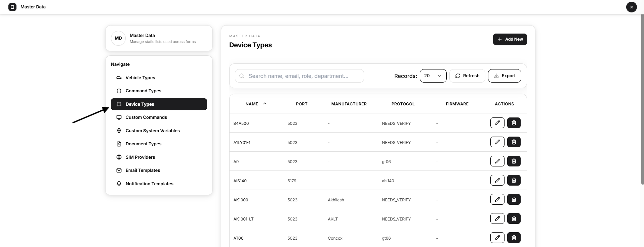Open Email Templates
Screen dimensions: 644x247
(159, 170)
